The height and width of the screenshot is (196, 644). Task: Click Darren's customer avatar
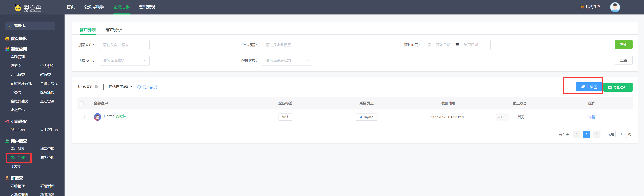(97, 117)
